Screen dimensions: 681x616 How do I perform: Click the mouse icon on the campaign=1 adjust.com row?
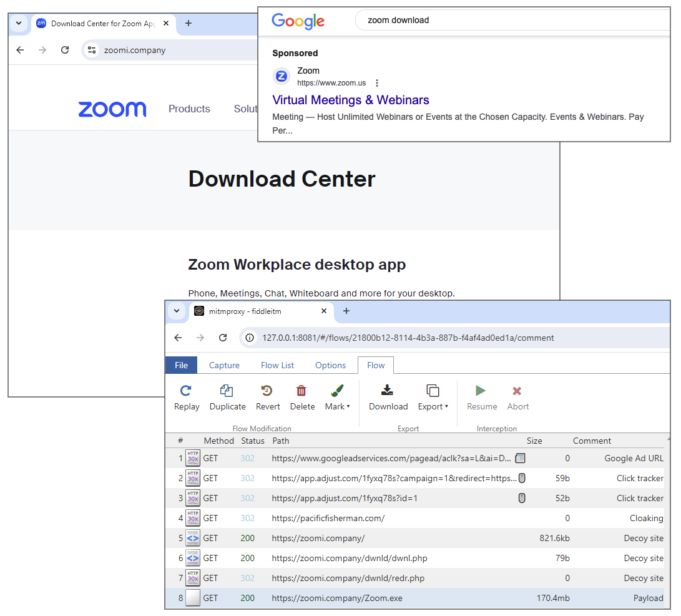[x=522, y=478]
